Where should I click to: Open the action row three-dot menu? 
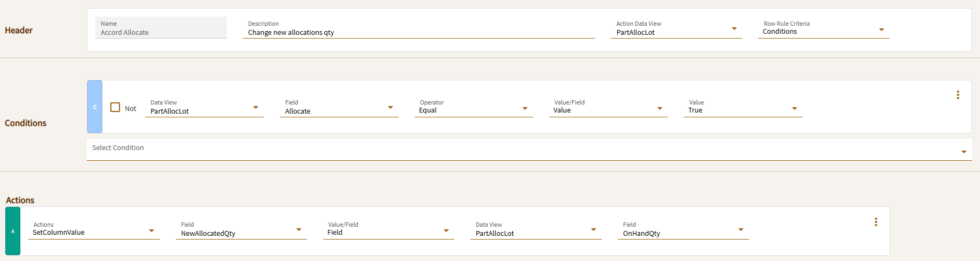876,222
